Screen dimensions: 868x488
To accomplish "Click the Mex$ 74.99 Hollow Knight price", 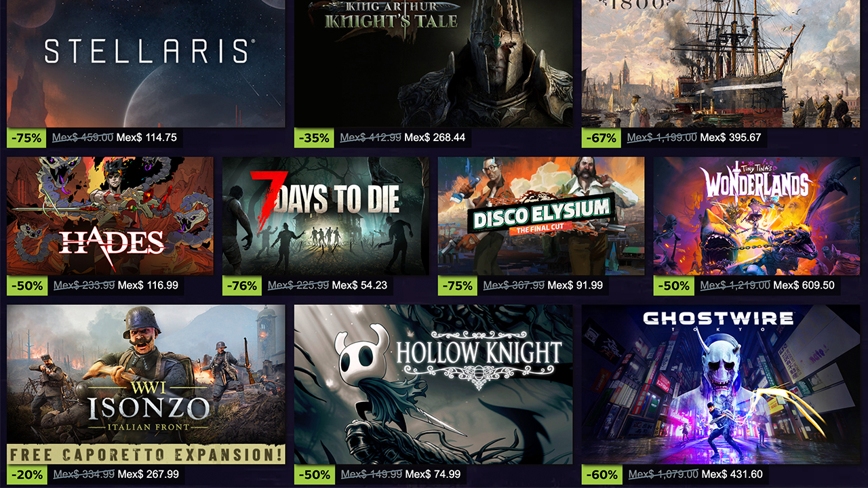I will [x=432, y=475].
